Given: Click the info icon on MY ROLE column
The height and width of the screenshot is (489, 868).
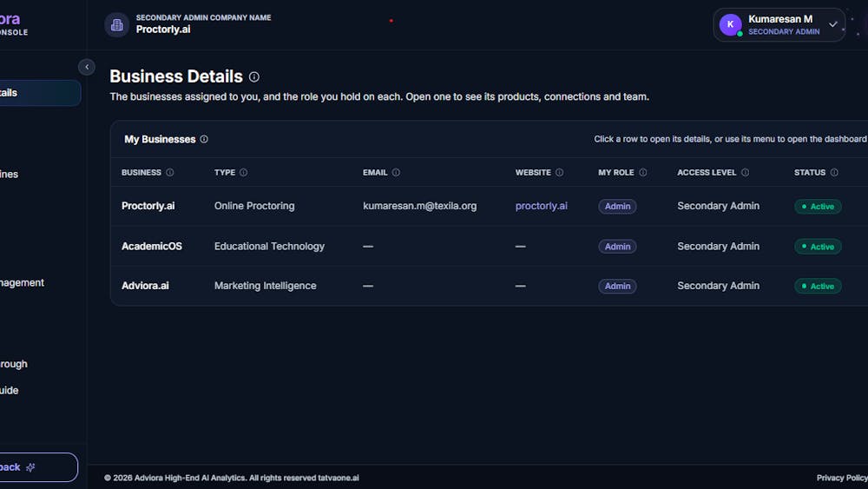Looking at the screenshot, I should (x=642, y=172).
